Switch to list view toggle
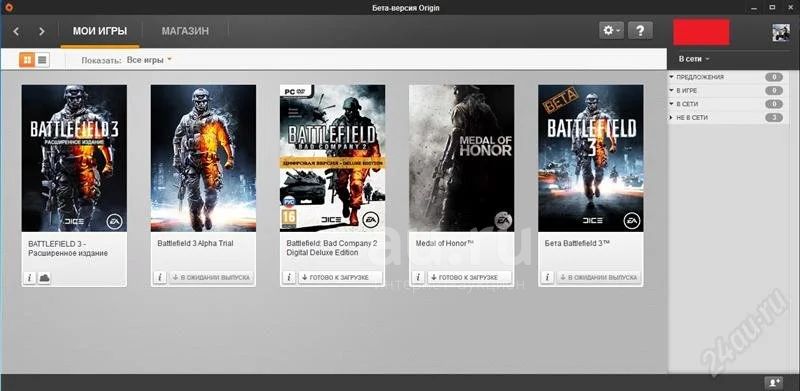Viewport: 800px width, 391px height. 42,60
